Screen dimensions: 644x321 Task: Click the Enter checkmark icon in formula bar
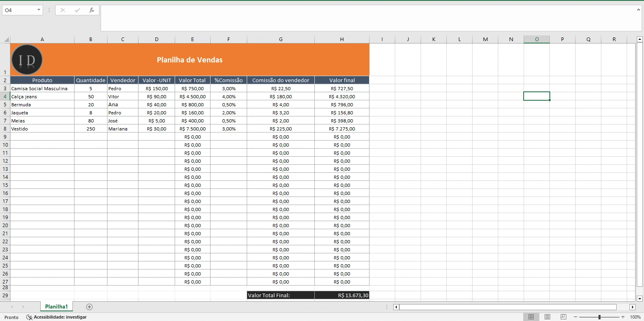(77, 10)
